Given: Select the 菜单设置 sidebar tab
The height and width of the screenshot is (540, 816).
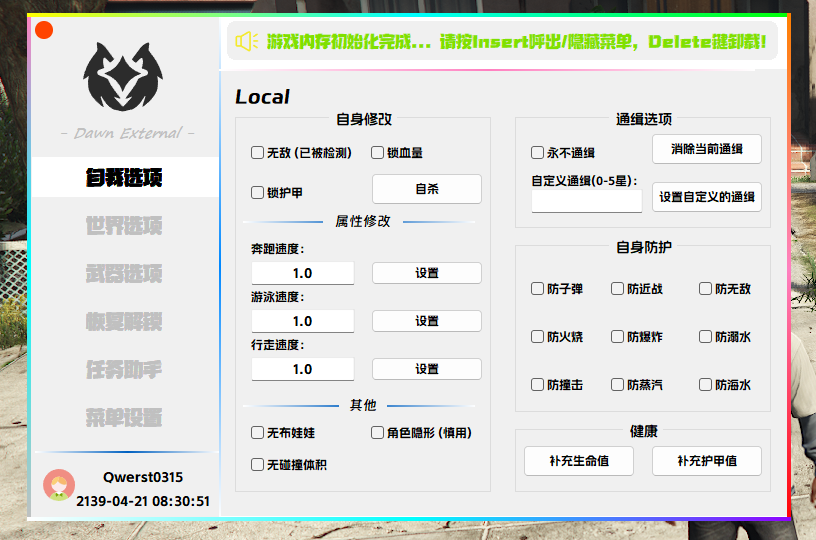Looking at the screenshot, I should click(x=124, y=418).
